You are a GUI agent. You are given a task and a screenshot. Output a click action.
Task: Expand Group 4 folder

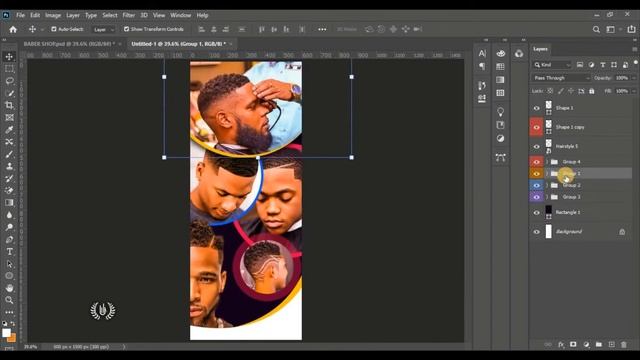click(547, 162)
